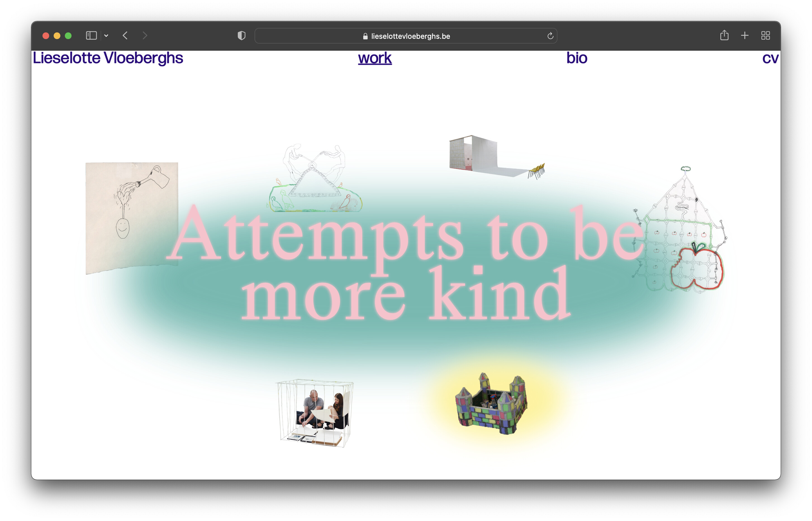This screenshot has width=812, height=521.
Task: Reload the page with the refresh icon
Action: (x=550, y=36)
